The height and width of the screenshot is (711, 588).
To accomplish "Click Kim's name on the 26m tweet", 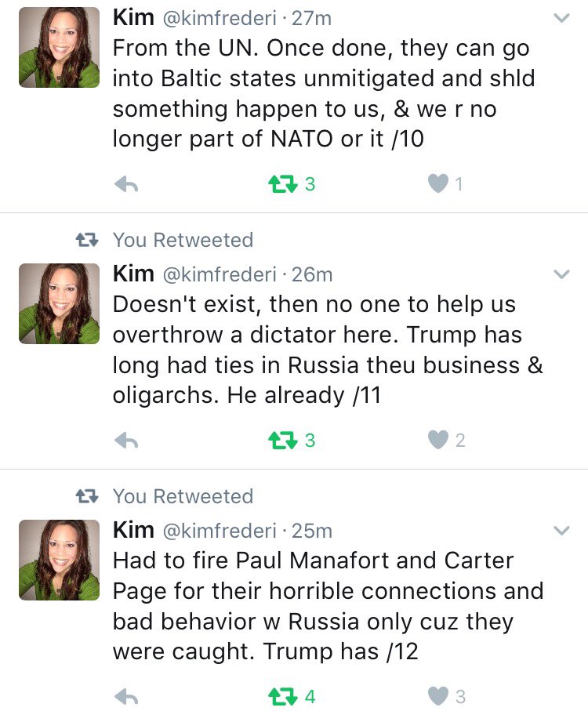I will [133, 274].
